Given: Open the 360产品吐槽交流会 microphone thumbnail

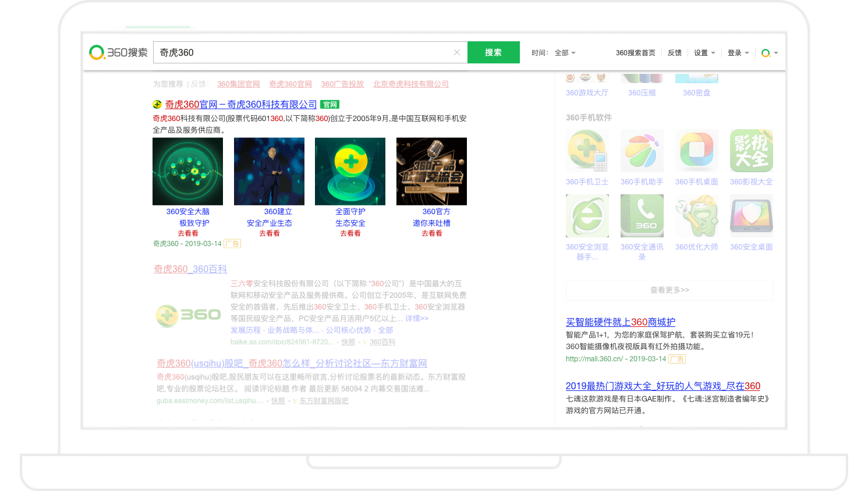Looking at the screenshot, I should coord(431,172).
